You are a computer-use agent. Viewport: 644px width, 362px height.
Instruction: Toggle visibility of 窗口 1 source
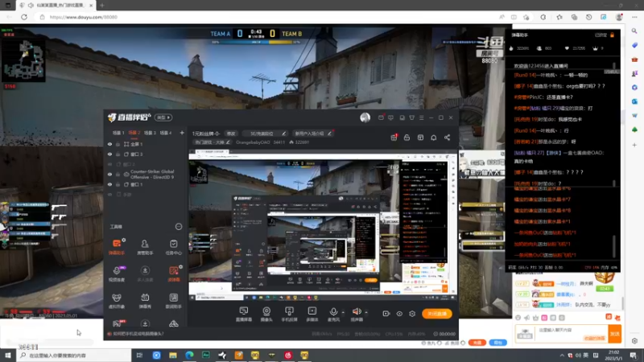[x=109, y=185]
